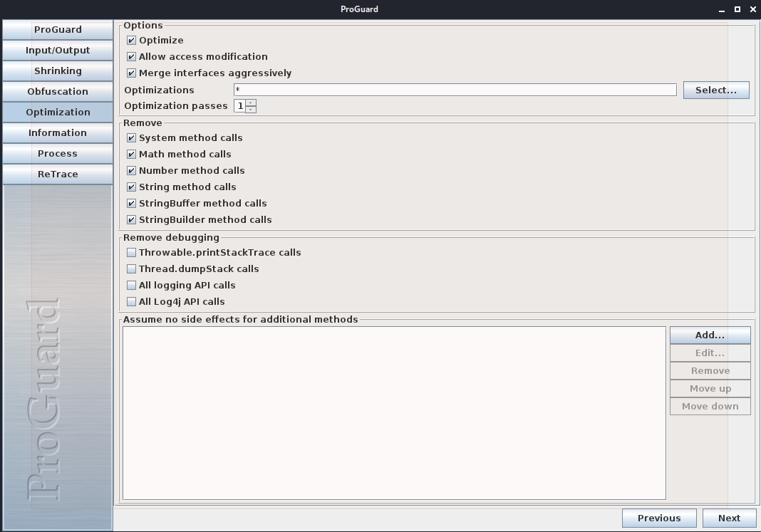This screenshot has width=761, height=532.
Task: Uncheck the Optimize checkbox
Action: point(131,41)
